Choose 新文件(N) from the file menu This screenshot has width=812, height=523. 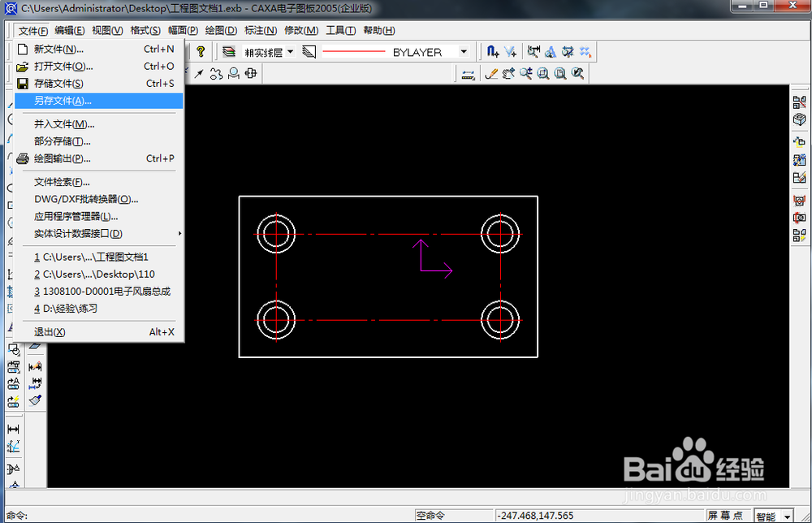pyautogui.click(x=99, y=50)
